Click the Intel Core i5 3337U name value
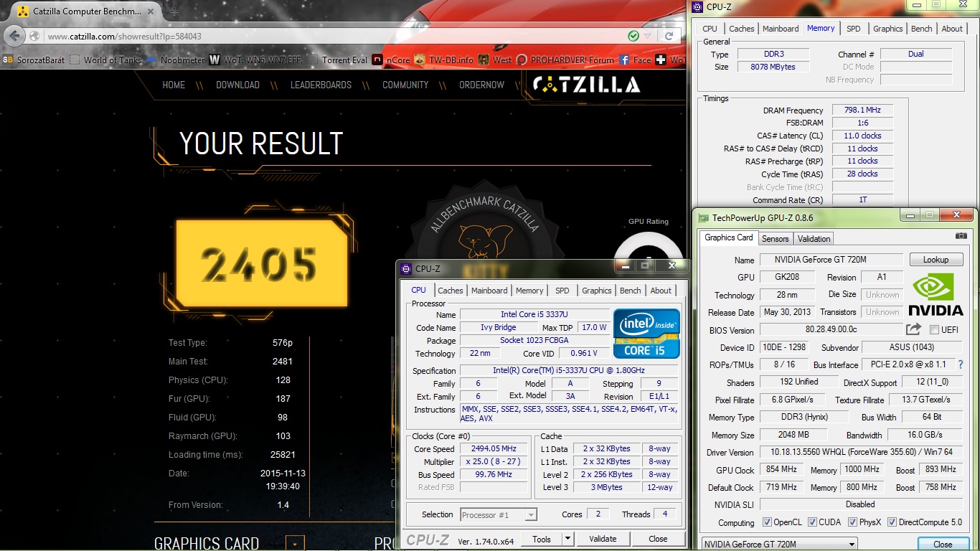The width and height of the screenshot is (980, 551). [534, 315]
